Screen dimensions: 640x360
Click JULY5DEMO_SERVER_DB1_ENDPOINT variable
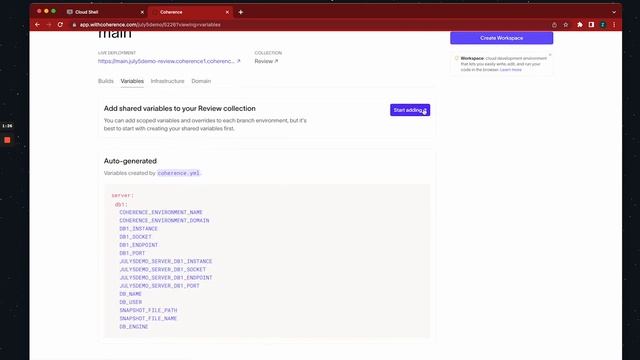166,278
